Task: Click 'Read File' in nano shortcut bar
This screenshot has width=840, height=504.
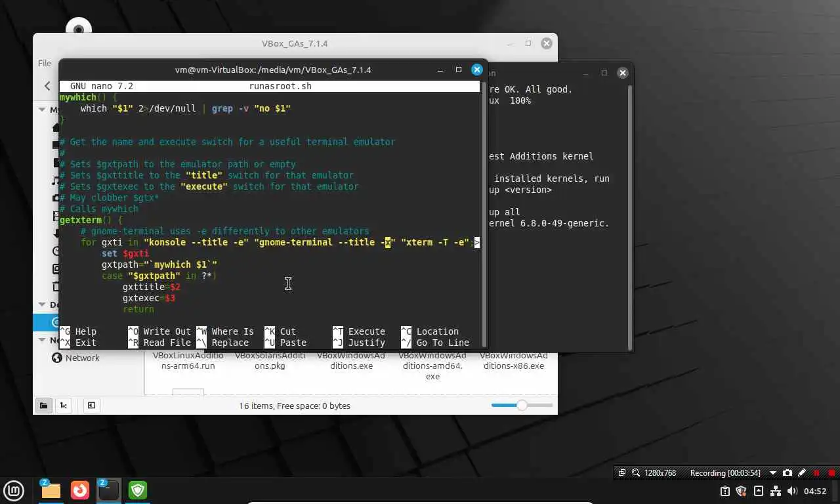Action: tap(167, 343)
